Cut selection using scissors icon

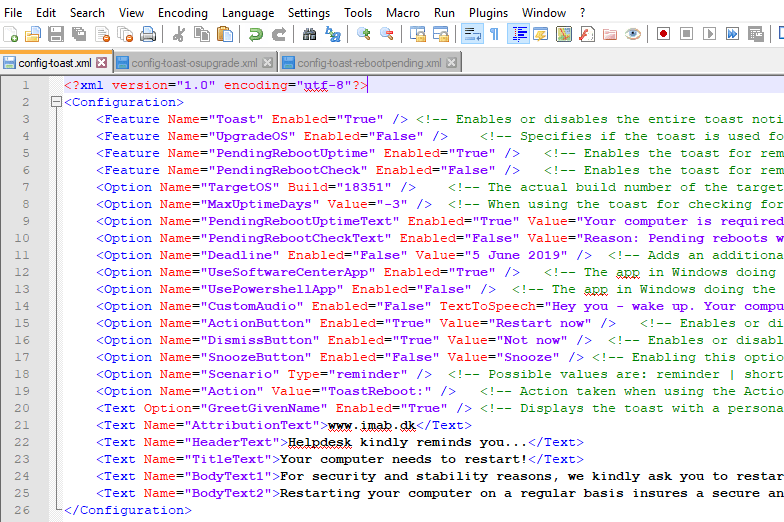coord(178,34)
